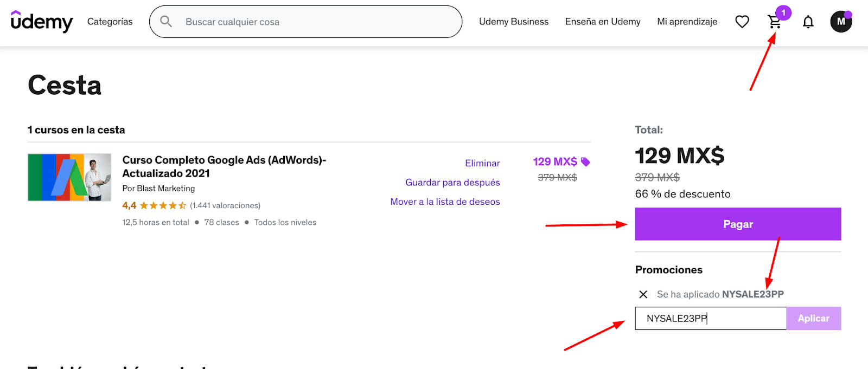
Task: Click the purple price tag icon
Action: [x=585, y=161]
